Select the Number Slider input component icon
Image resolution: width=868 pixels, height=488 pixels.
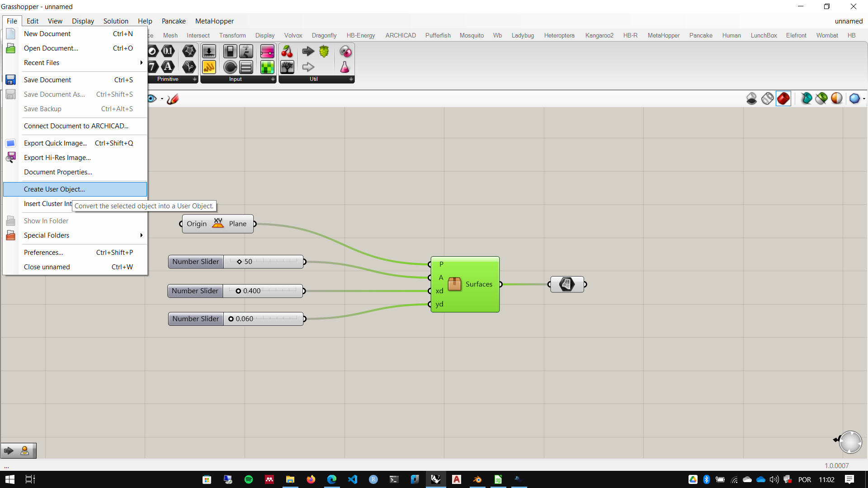[209, 52]
